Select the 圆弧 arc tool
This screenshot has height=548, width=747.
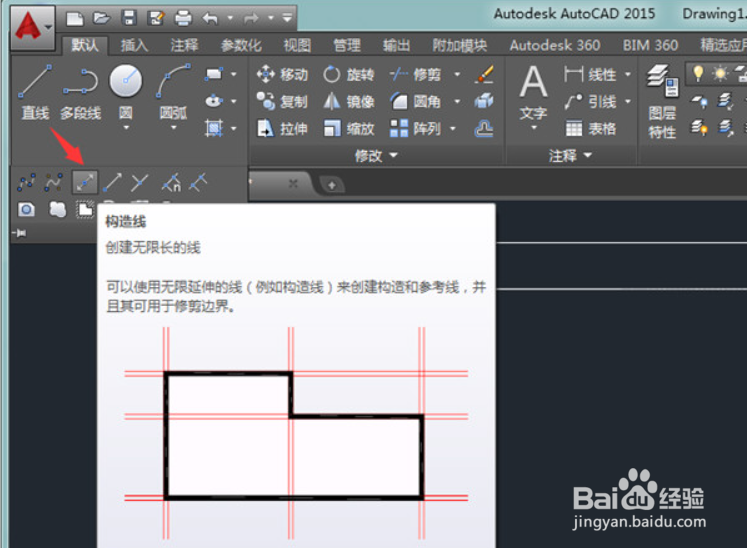173,91
